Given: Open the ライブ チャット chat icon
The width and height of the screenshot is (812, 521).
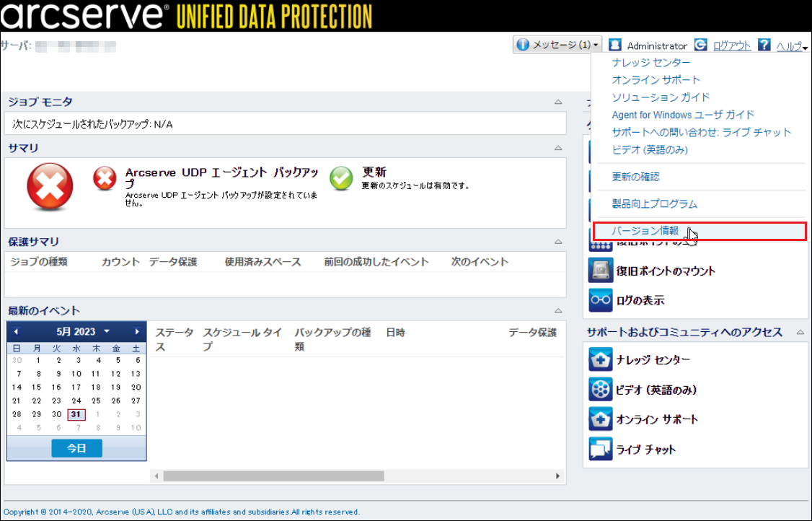Looking at the screenshot, I should (x=601, y=449).
